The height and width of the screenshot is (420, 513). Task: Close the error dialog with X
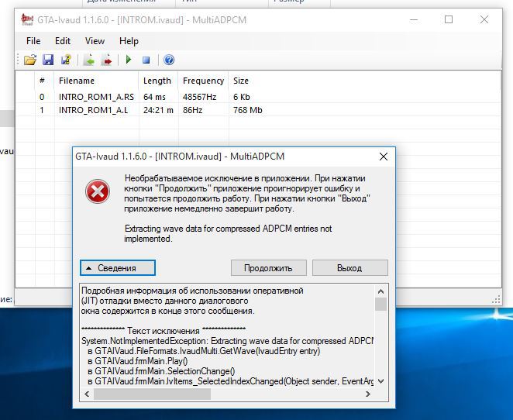tap(384, 157)
